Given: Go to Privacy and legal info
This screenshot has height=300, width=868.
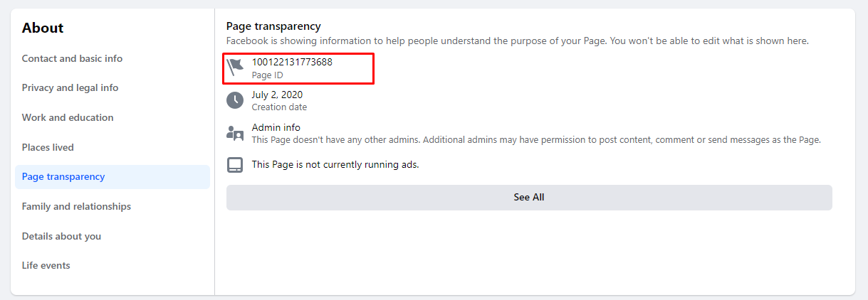Looking at the screenshot, I should coord(70,88).
